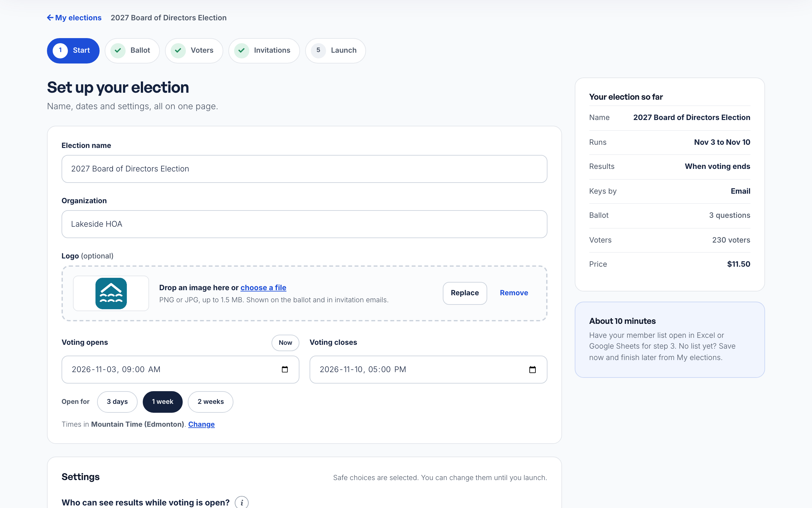Remove the uploaded logo
This screenshot has width=812, height=508.
(514, 293)
